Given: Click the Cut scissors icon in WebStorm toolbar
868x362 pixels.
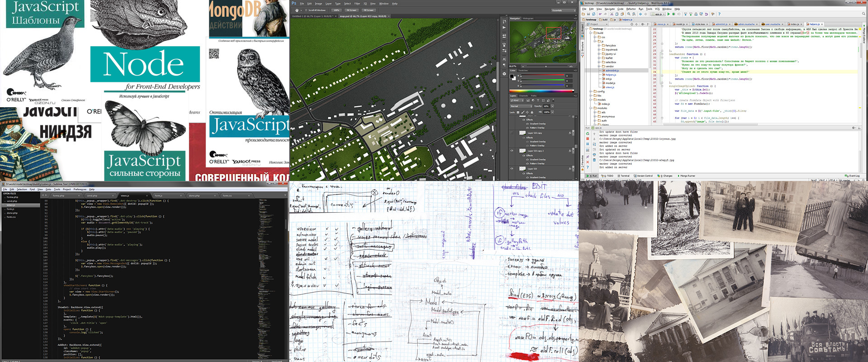Looking at the screenshot, I should click(x=612, y=14).
